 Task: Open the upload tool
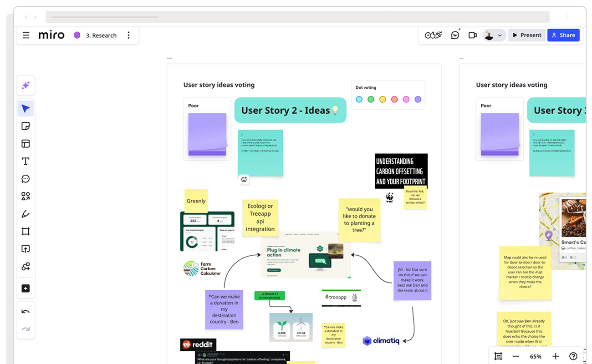[26, 248]
